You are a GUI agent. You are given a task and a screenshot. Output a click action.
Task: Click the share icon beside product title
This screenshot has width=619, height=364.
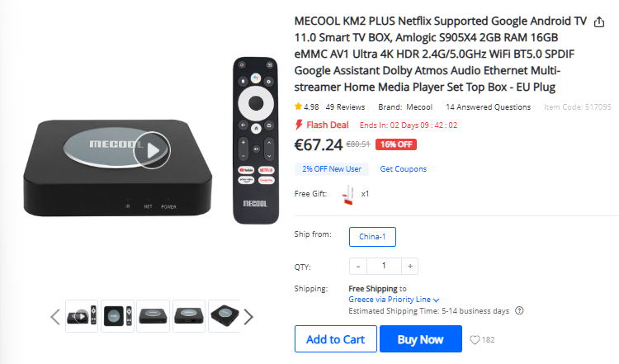(x=599, y=22)
